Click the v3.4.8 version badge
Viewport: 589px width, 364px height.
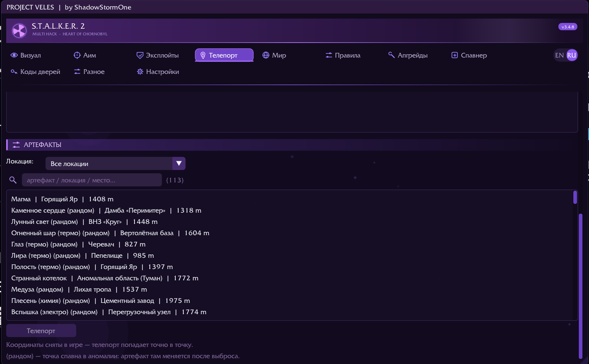pos(568,27)
